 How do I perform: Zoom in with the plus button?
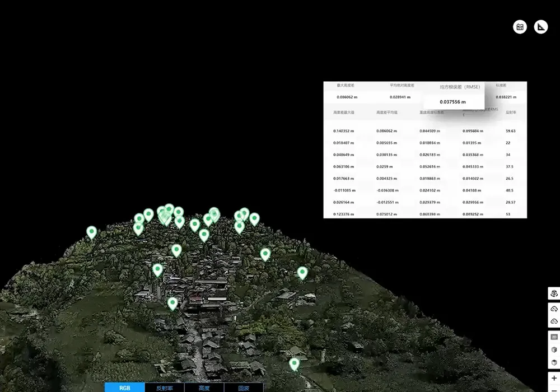click(x=554, y=379)
